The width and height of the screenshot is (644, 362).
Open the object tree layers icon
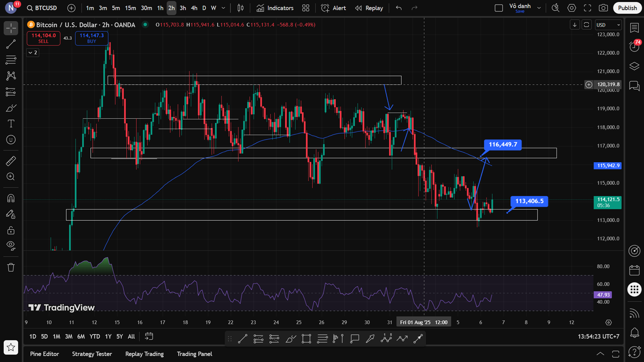634,66
